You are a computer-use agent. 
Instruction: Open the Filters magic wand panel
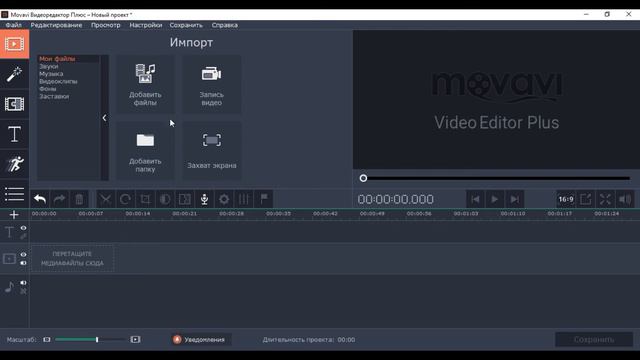pyautogui.click(x=14, y=74)
